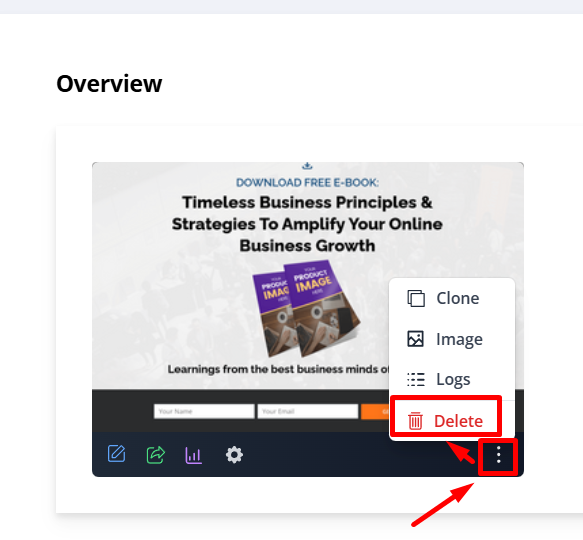Select the Clone label in the menu
The width and height of the screenshot is (583, 540).
click(x=457, y=298)
